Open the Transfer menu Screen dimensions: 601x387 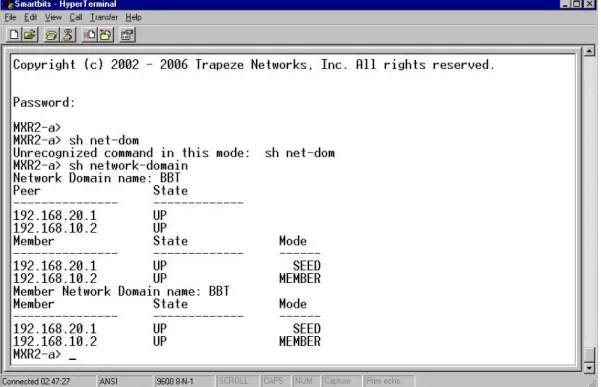[x=104, y=17]
